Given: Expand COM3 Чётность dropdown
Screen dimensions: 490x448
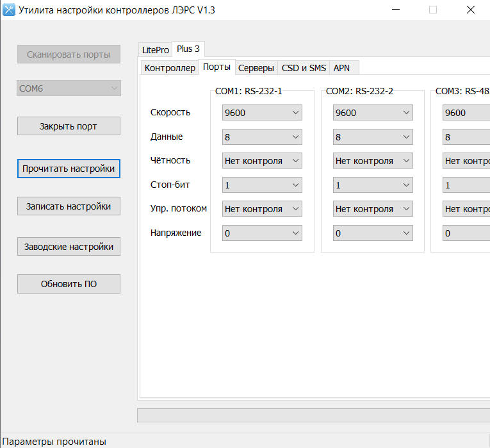Looking at the screenshot, I should [466, 161].
